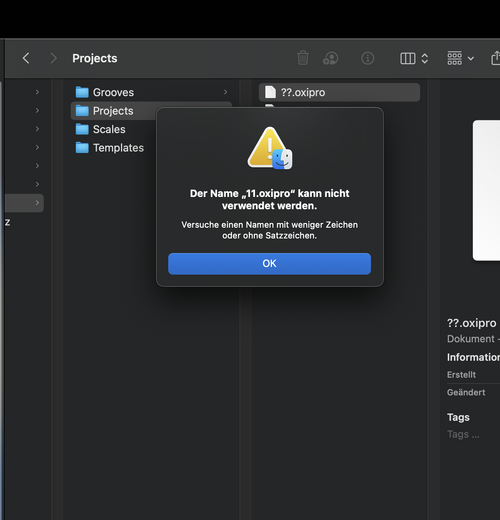500x520 pixels.
Task: Click the OK button in alert
Action: point(269,264)
